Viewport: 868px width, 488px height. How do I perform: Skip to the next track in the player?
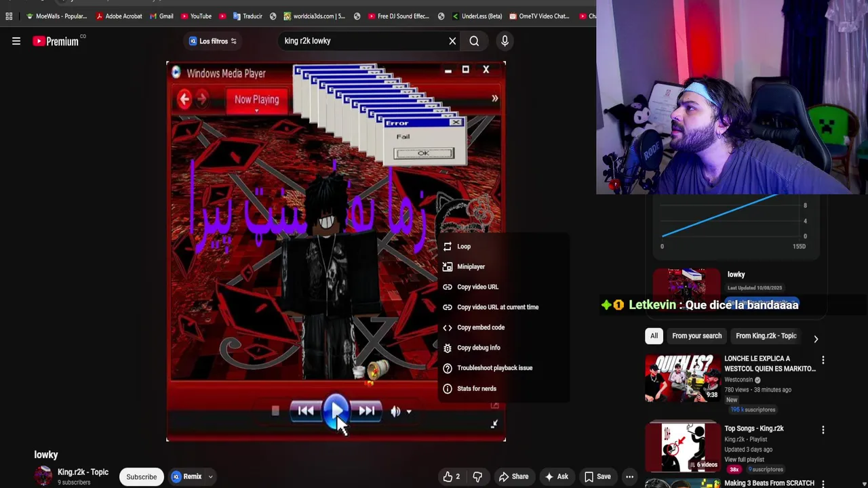click(366, 411)
